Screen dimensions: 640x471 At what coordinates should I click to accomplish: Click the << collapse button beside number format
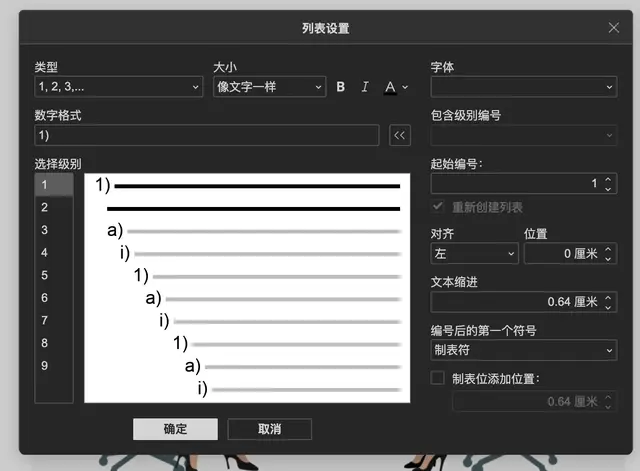pyautogui.click(x=400, y=135)
